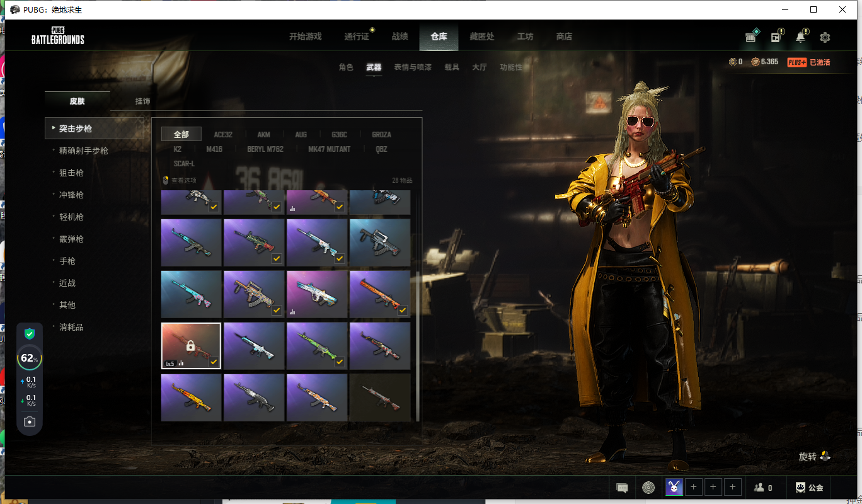Select the cyan-white M416 skin thumbnail

(x=254, y=346)
